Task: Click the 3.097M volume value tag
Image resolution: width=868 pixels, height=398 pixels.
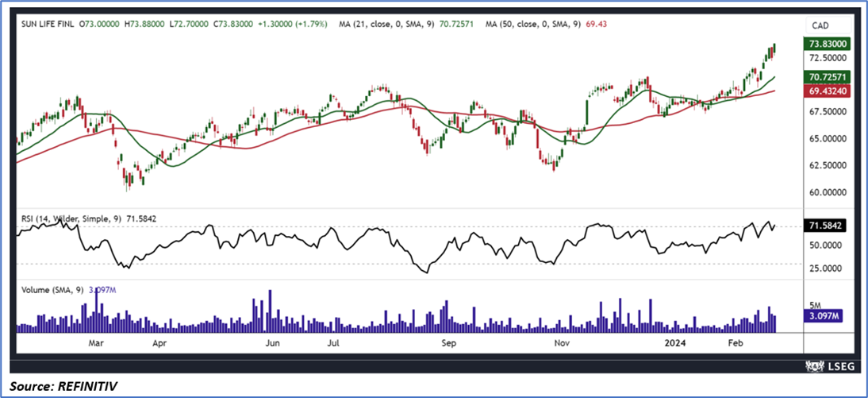Action: (x=823, y=316)
